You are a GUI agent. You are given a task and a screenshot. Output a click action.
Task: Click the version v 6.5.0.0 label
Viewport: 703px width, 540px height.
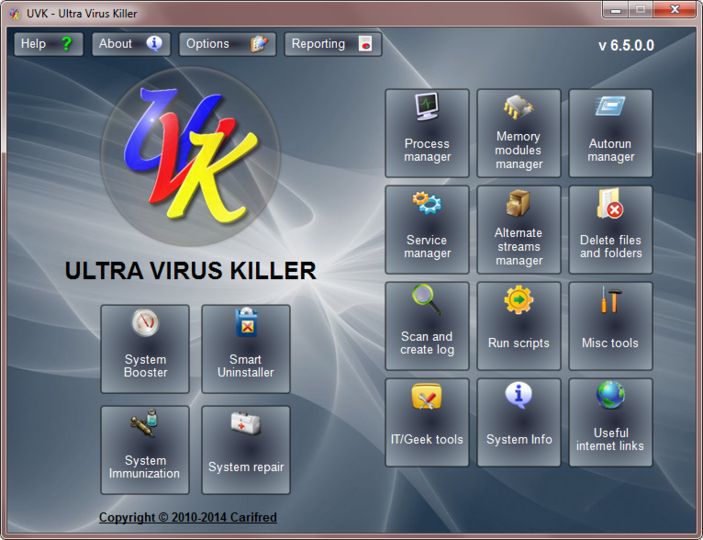(x=626, y=45)
